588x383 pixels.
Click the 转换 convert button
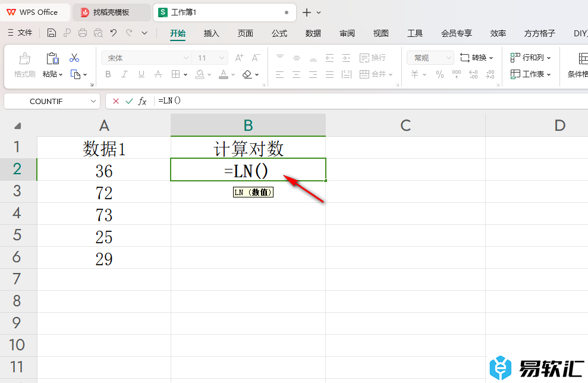coord(476,58)
